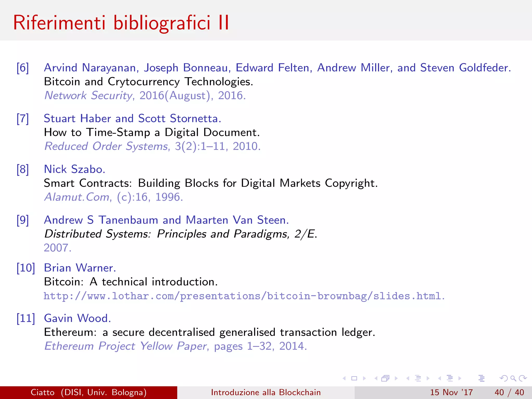Click the author name 'Brian Warner.'

80,268
